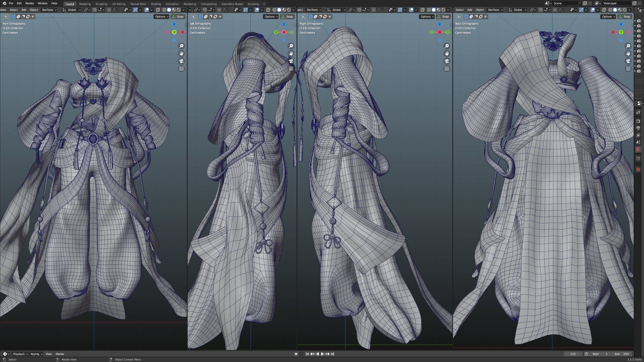Open the Tool properties tab
644x362 pixels.
[x=638, y=112]
